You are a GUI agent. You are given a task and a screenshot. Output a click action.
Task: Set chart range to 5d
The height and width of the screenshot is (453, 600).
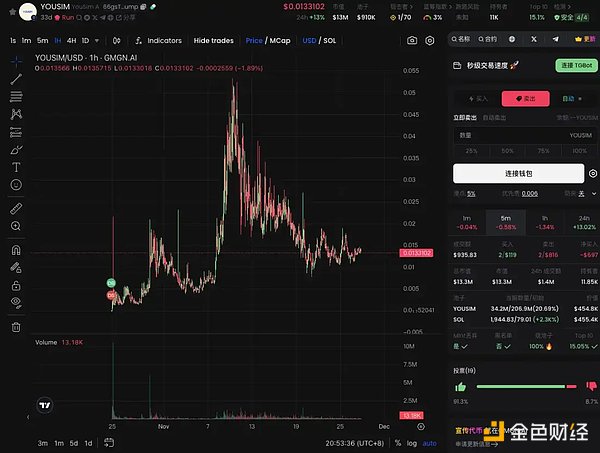(74, 443)
